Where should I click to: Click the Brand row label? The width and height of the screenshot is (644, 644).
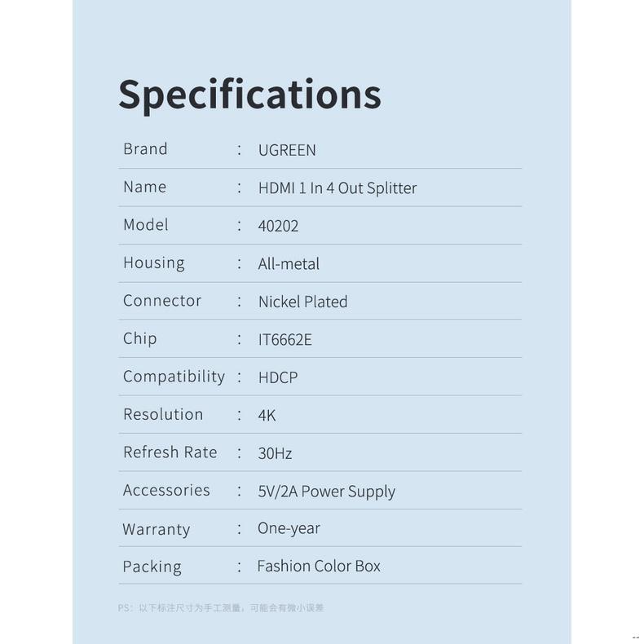coord(145,149)
